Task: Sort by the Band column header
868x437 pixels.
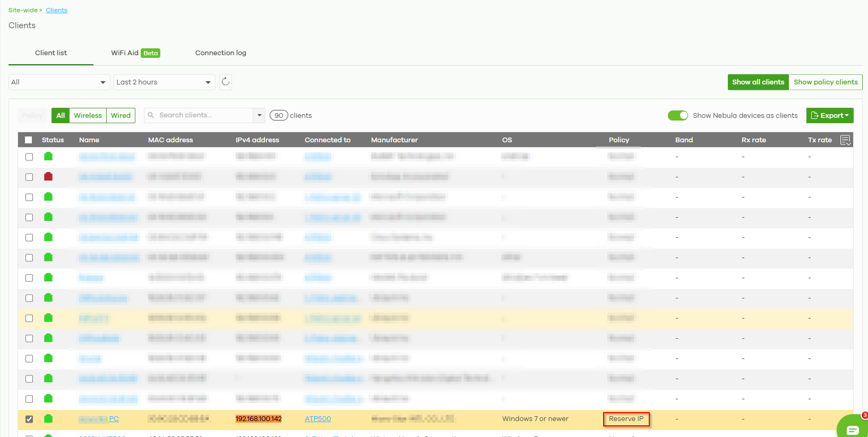Action: click(684, 140)
